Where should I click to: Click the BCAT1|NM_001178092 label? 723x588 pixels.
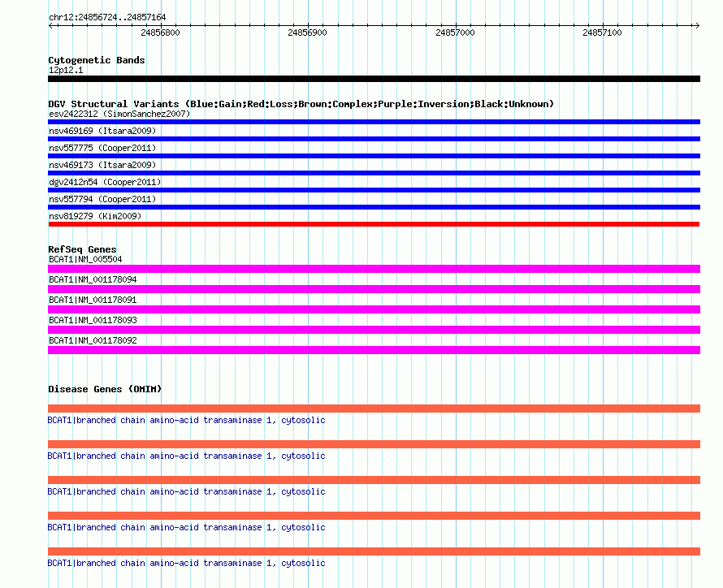pyautogui.click(x=93, y=340)
